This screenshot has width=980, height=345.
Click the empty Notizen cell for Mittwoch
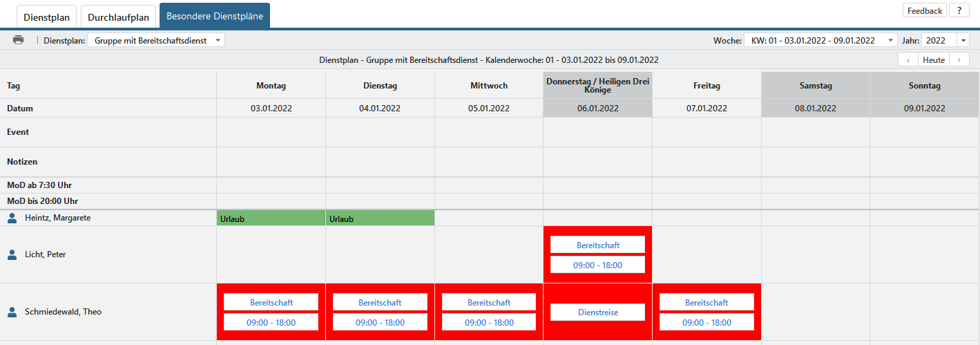(x=489, y=162)
